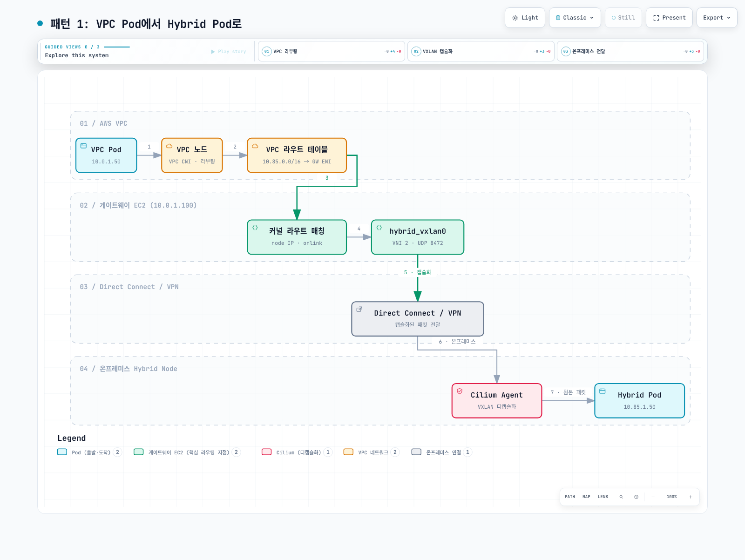Zoom out with the minus button
The image size is (745, 560).
[653, 497]
